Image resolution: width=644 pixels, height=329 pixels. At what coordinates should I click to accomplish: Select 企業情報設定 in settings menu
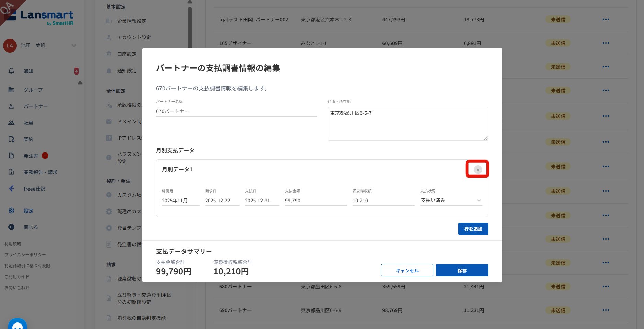(x=132, y=21)
